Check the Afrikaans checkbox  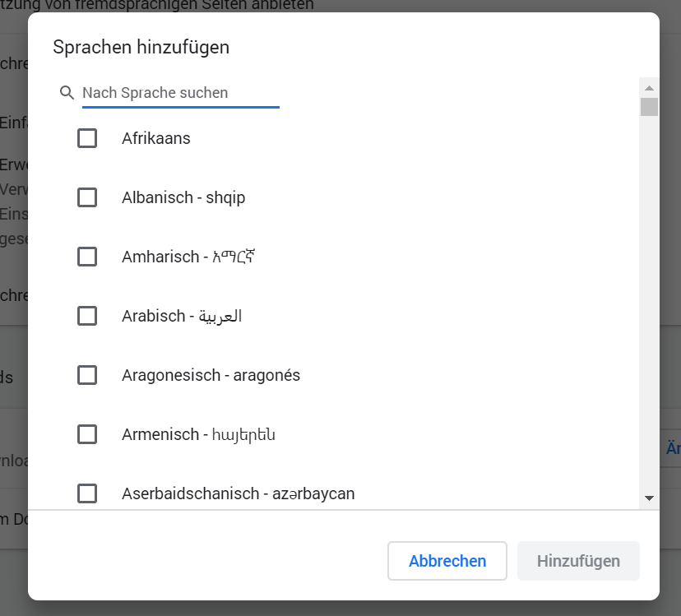(x=87, y=138)
